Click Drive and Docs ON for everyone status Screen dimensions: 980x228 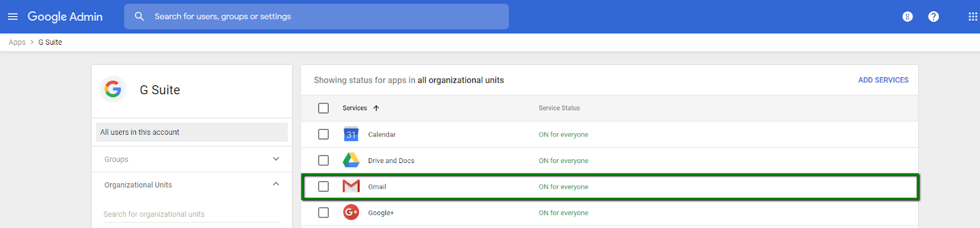[563, 161]
